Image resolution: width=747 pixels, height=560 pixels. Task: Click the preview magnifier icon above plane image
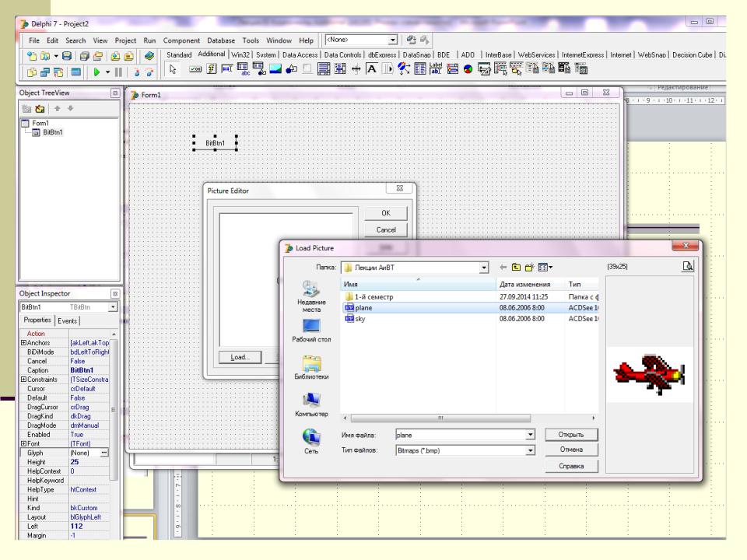tap(687, 266)
